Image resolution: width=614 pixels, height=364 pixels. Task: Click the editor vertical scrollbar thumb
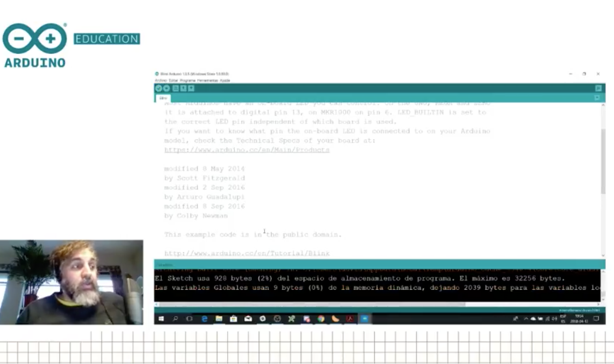point(603,161)
